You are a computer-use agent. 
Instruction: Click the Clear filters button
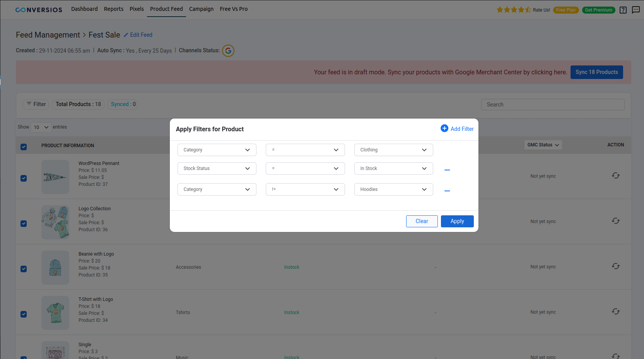422,221
